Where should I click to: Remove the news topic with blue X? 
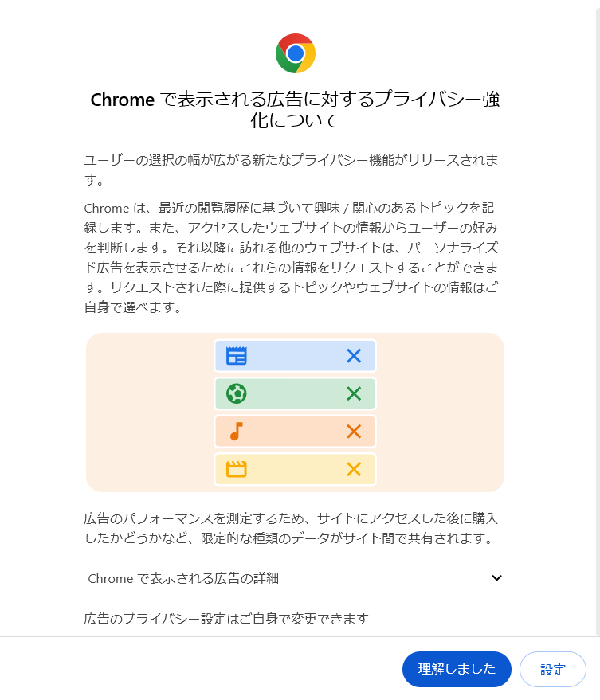tap(354, 356)
